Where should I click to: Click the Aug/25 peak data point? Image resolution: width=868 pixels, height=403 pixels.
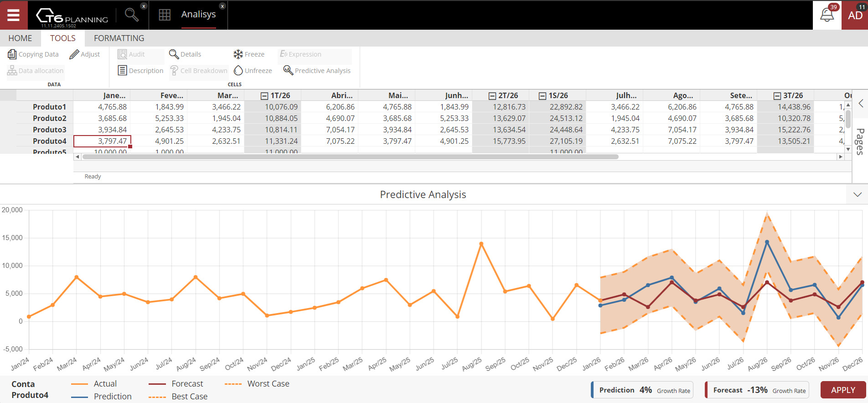(x=481, y=244)
